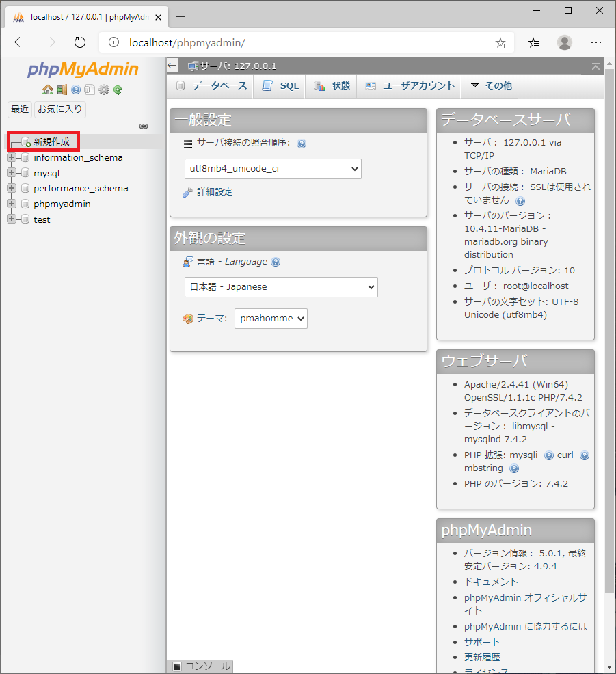Click 詳細設定 link
The height and width of the screenshot is (674, 616).
click(x=215, y=191)
